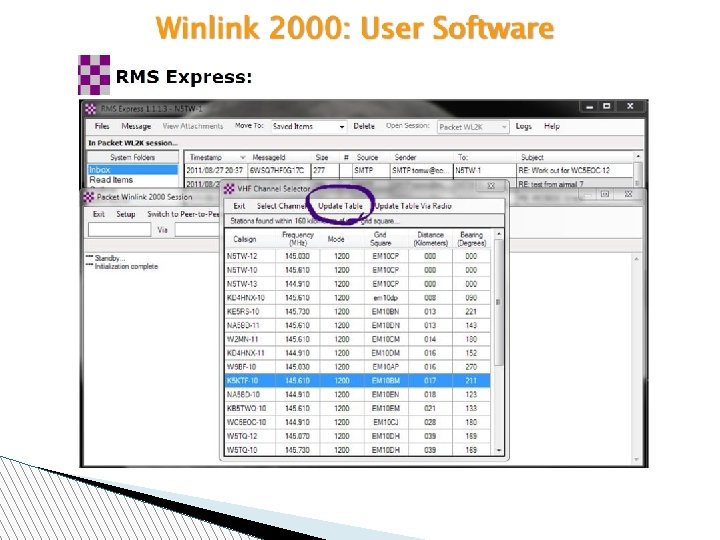Open the Logs menu
Image resolution: width=720 pixels, height=540 pixels.
523,126
